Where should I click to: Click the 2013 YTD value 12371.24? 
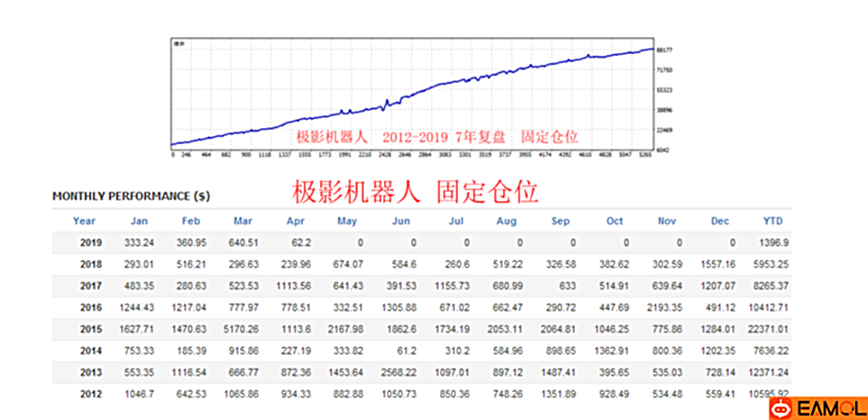pyautogui.click(x=769, y=372)
